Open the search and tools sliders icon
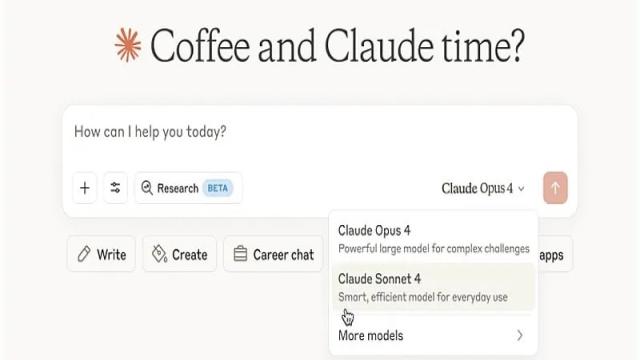The width and height of the screenshot is (640, 360). pos(116,188)
